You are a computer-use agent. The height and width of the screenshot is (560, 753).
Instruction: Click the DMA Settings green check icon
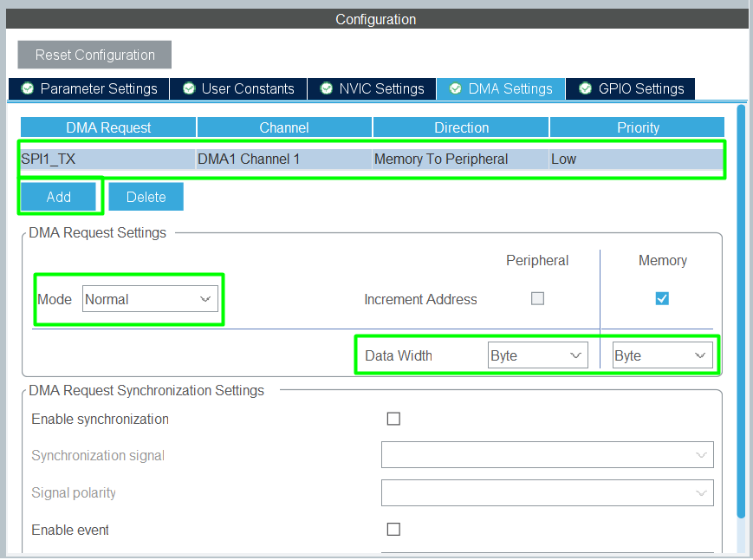(x=455, y=88)
